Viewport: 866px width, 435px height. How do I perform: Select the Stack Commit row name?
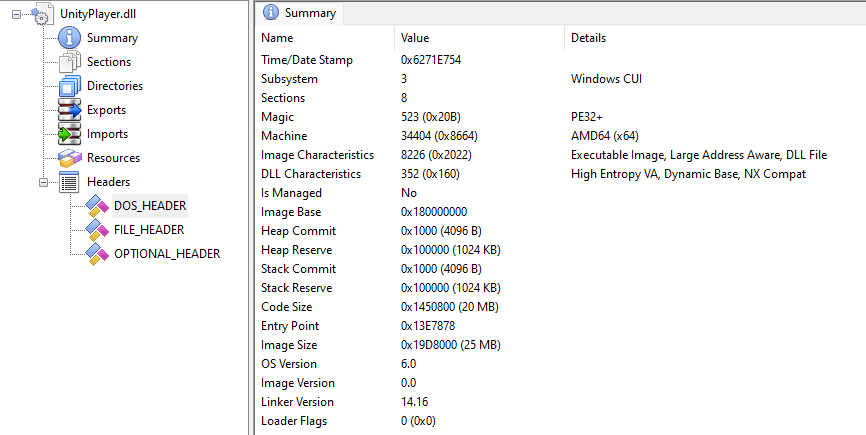coord(298,269)
